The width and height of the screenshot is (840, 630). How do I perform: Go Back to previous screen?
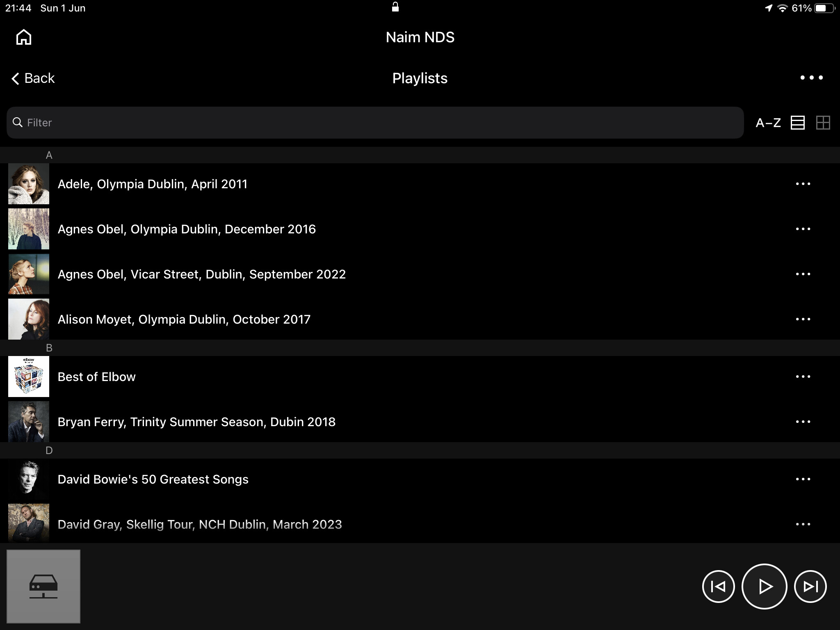click(x=33, y=78)
